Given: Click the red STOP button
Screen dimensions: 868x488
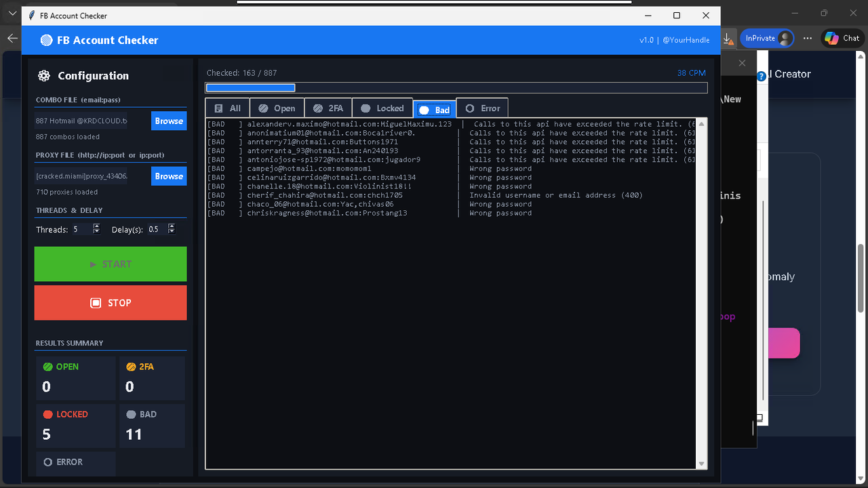Looking at the screenshot, I should click(x=111, y=303).
